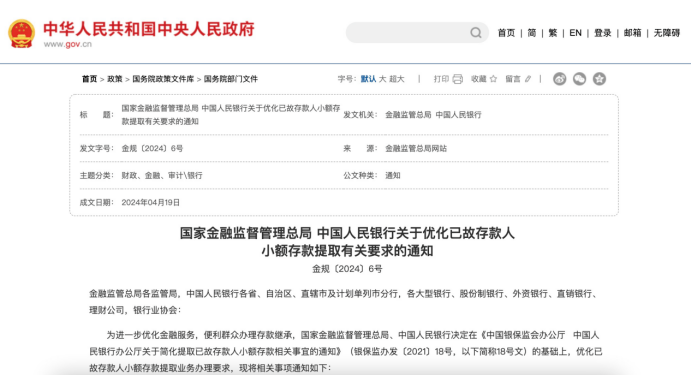Click the 发文机关 field label
691x375 pixels.
(x=360, y=115)
